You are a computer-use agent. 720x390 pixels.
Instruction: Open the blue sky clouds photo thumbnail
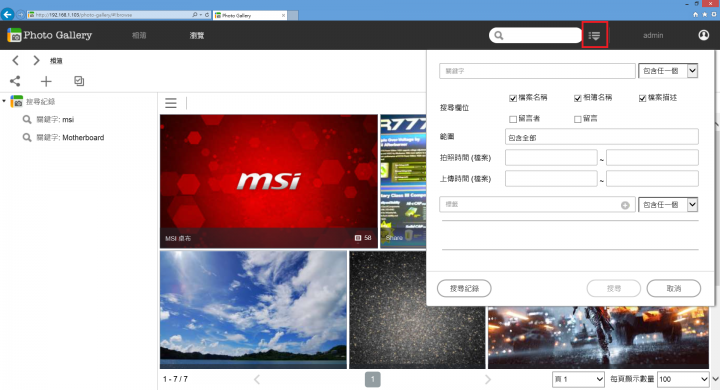(x=253, y=310)
